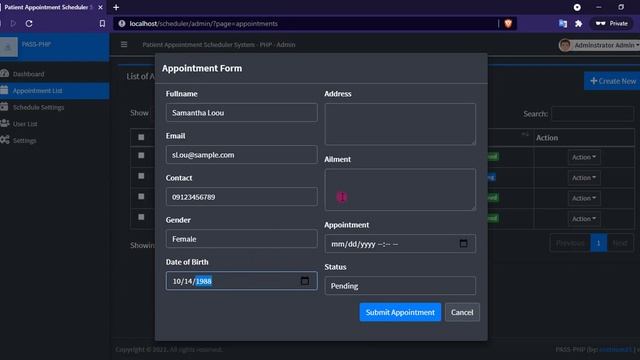Close the Patient Appointment Scheduler tab
The width and height of the screenshot is (640, 360).
[100, 7]
